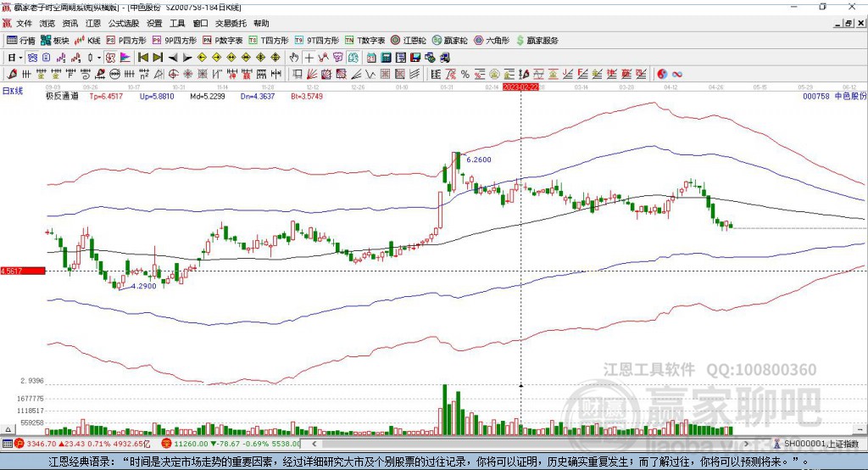
Task: Open the 公式选股 menu
Action: (x=124, y=23)
